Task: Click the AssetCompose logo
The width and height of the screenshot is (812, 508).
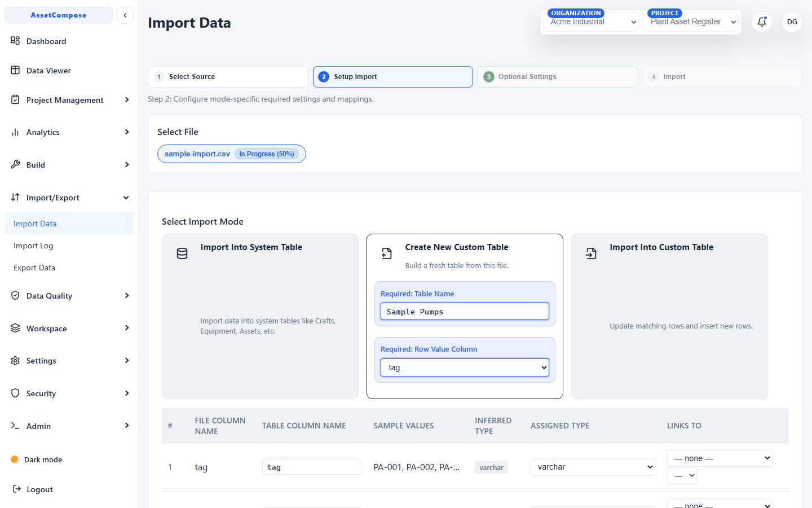Action: coord(59,15)
